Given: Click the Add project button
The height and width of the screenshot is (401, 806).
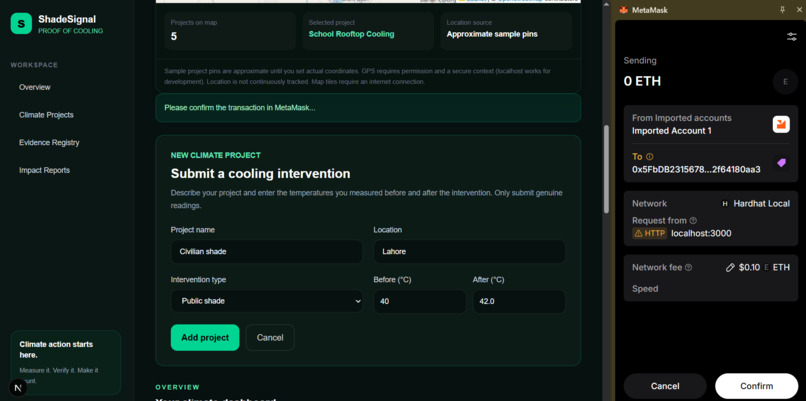Looking at the screenshot, I should 205,338.
